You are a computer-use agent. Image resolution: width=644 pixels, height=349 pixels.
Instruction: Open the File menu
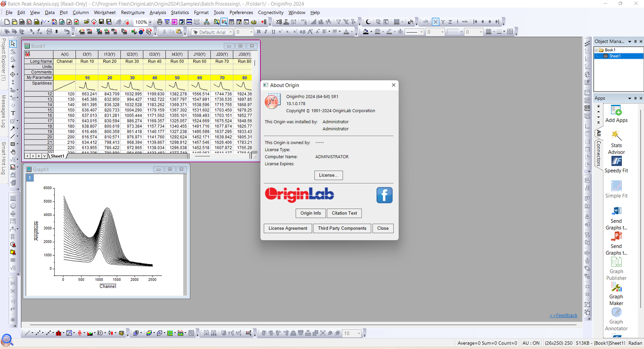click(x=9, y=12)
